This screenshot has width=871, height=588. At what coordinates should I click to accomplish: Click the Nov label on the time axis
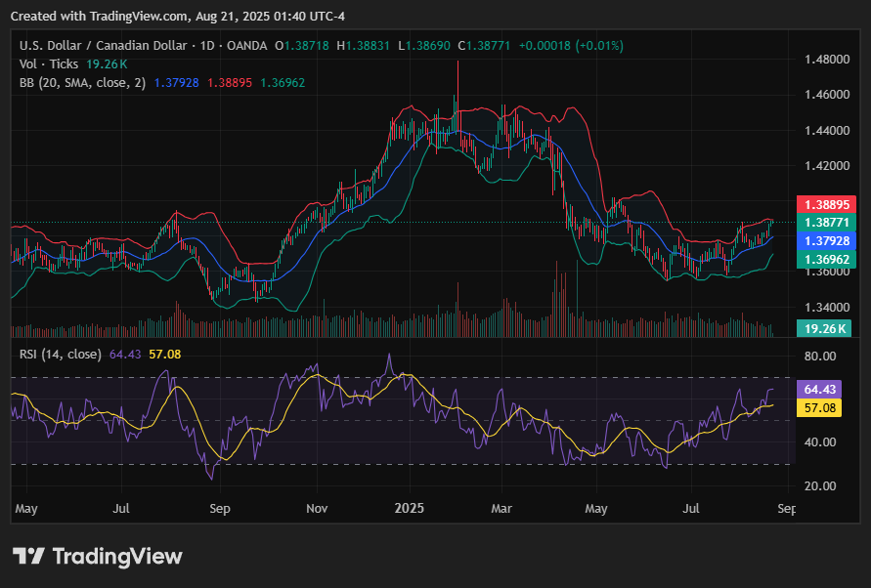[x=317, y=509]
